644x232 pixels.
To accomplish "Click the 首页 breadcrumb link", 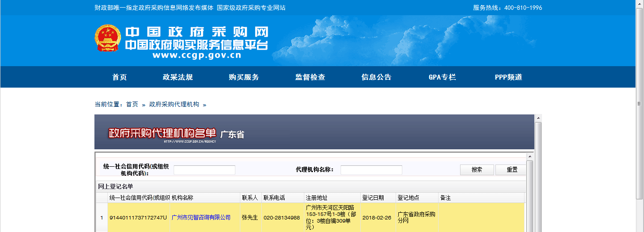I will coord(132,104).
